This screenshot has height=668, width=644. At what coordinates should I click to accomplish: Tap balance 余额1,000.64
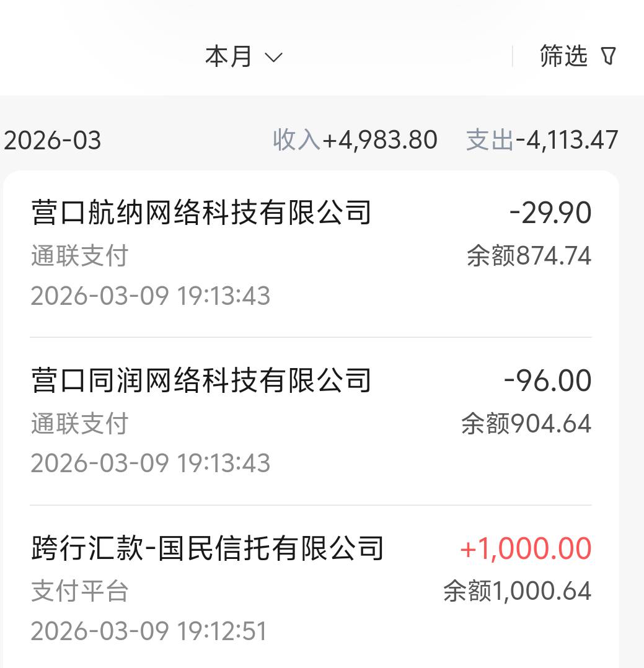pyautogui.click(x=518, y=591)
